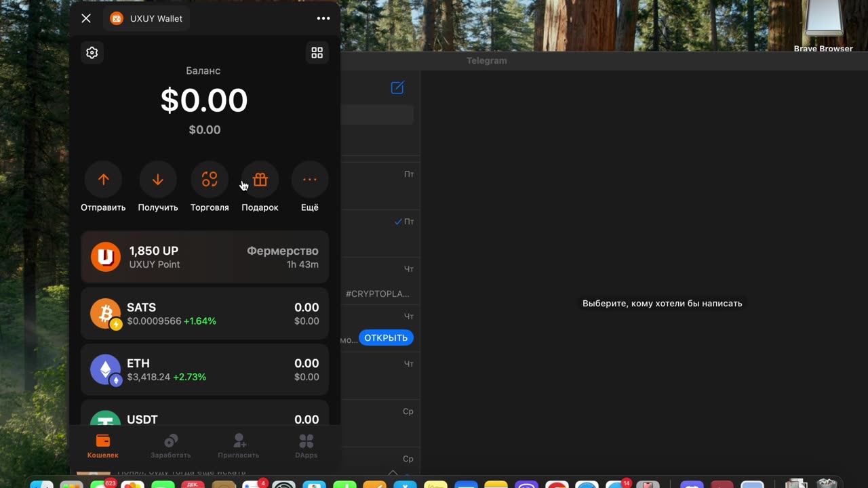Screen dimensions: 868x488
Task: Switch to the DApps tab
Action: point(307,446)
